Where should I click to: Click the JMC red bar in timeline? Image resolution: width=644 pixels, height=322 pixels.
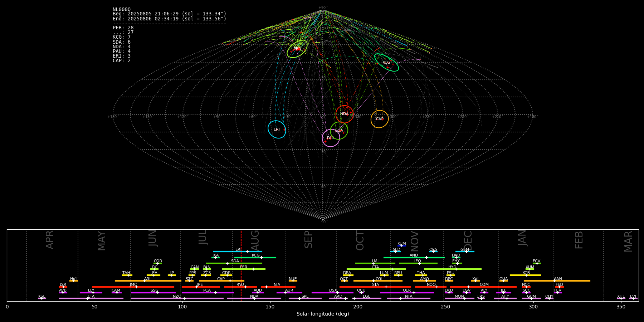click(133, 287)
